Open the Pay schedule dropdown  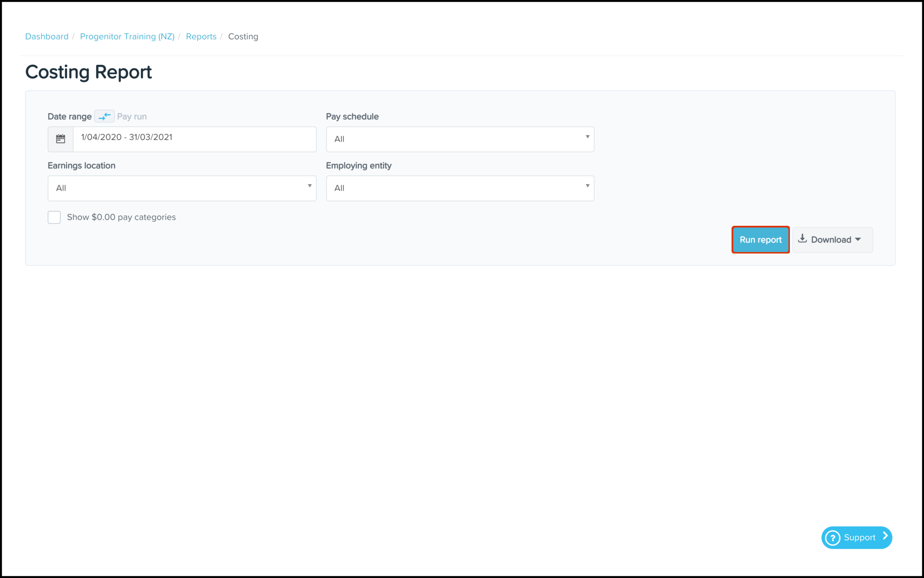coord(460,139)
